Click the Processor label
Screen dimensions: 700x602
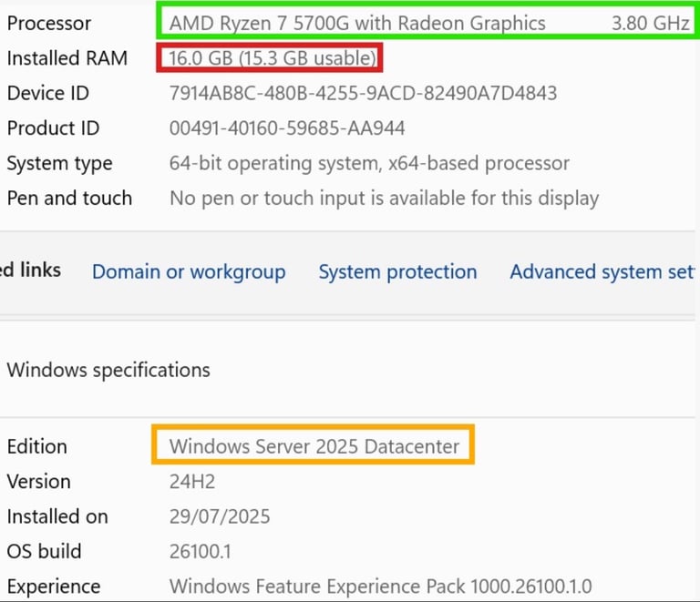point(49,23)
